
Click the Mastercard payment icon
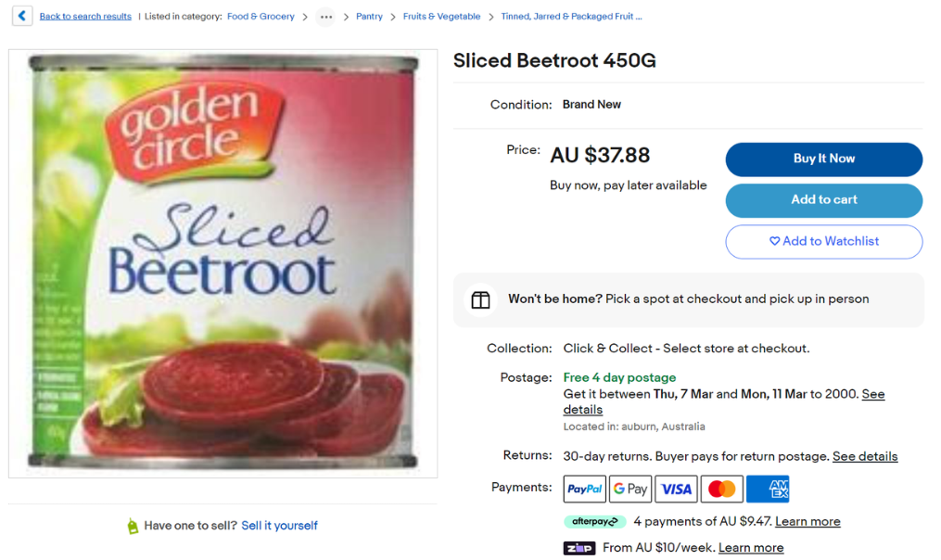coord(721,489)
